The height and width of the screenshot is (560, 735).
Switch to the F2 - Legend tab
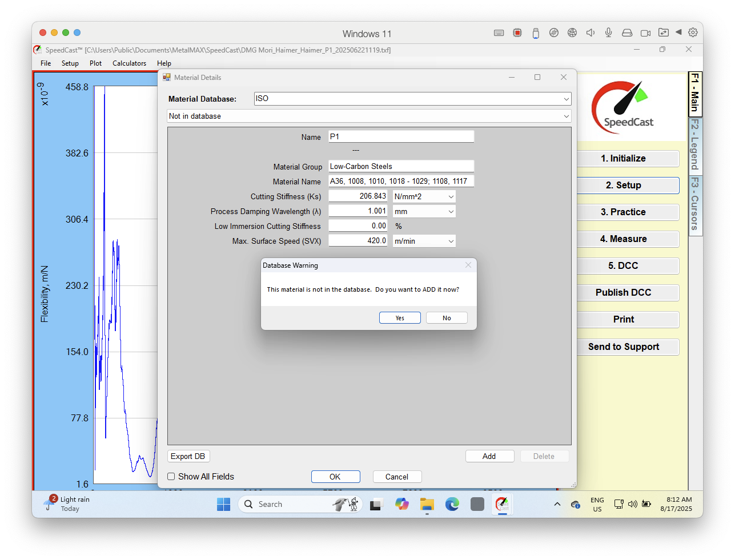tap(695, 145)
